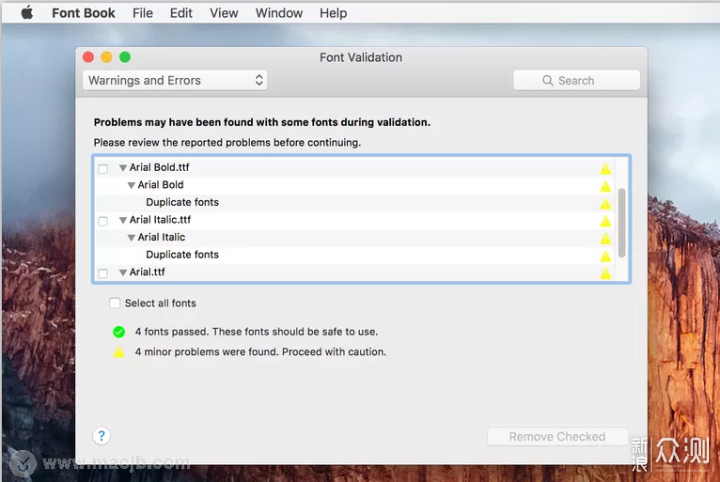
Task: Open the File menu
Action: click(143, 13)
